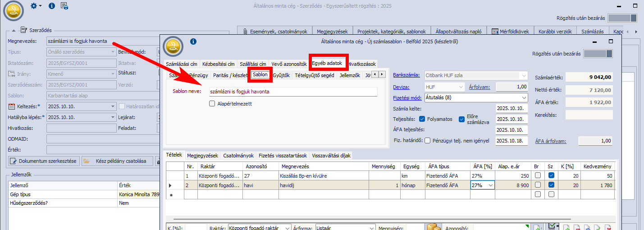
Task: Click into the Sablon neve text field
Action: pyautogui.click(x=293, y=92)
